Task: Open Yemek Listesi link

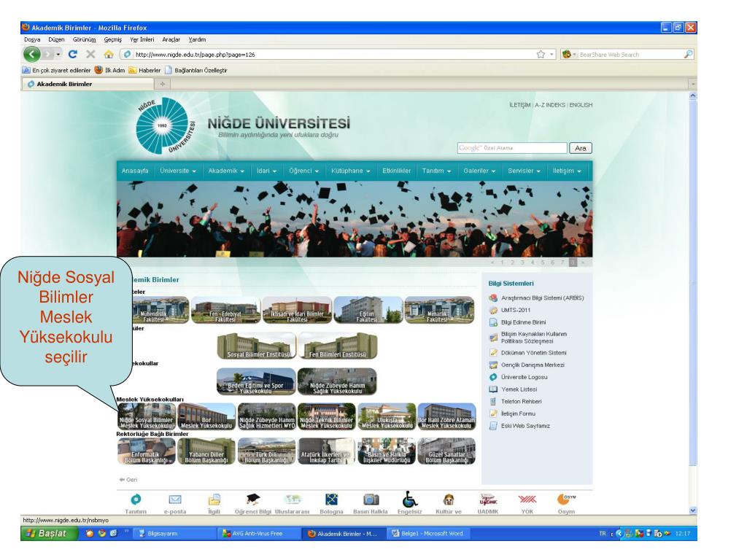Action: (x=519, y=389)
